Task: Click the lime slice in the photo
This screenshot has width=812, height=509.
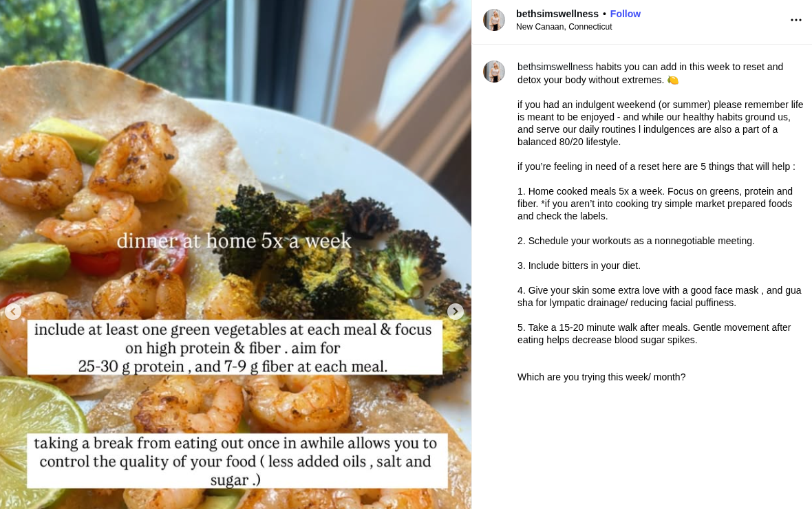Action: pyautogui.click(x=36, y=440)
